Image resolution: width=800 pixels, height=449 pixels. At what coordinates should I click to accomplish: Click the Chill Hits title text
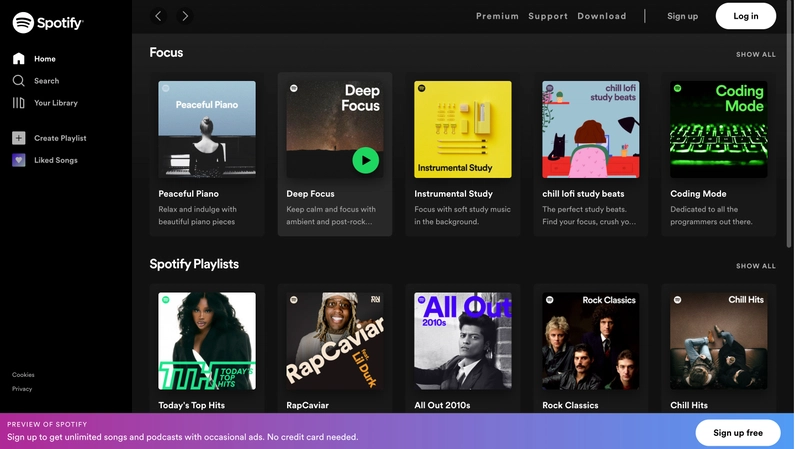click(689, 405)
